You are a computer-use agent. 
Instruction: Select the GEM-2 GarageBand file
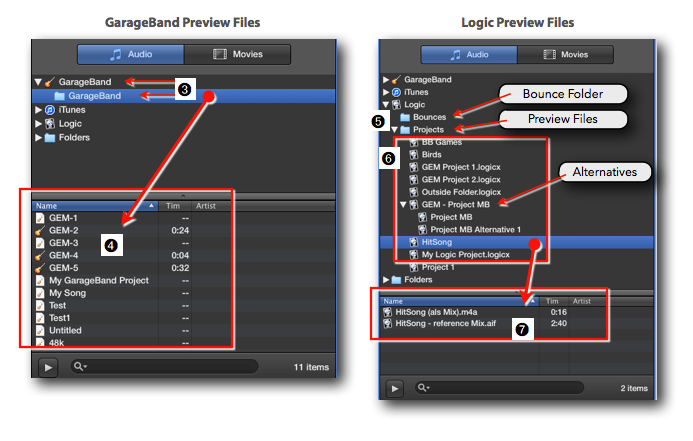tap(63, 230)
